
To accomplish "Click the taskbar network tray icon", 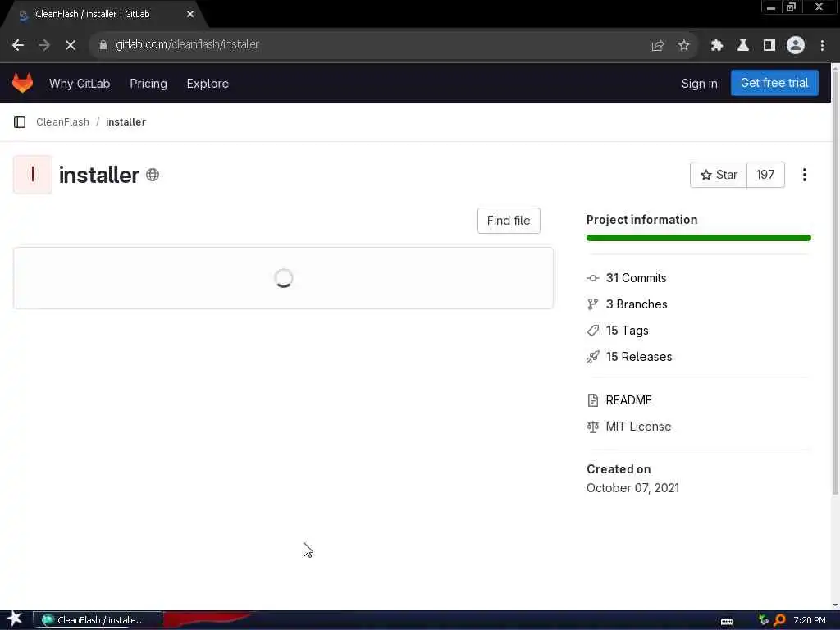I will pyautogui.click(x=764, y=620).
